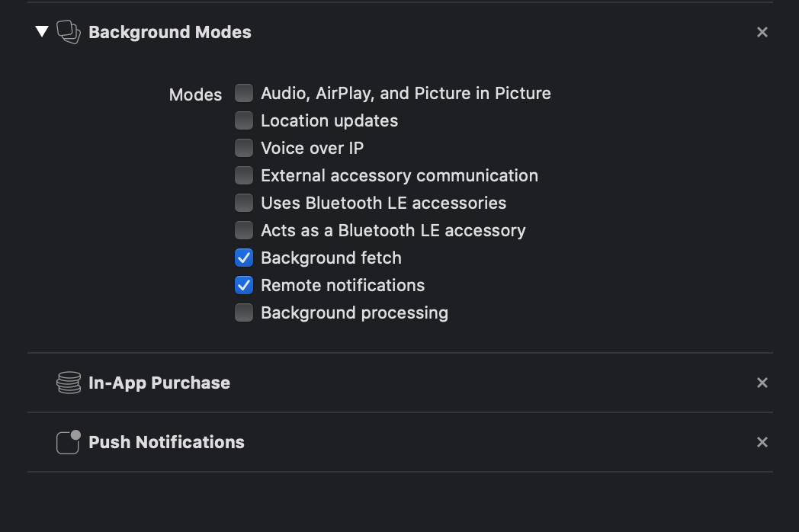Screen dimensions: 799x532
Task: Enable External accessory communication mode
Action: pos(244,175)
